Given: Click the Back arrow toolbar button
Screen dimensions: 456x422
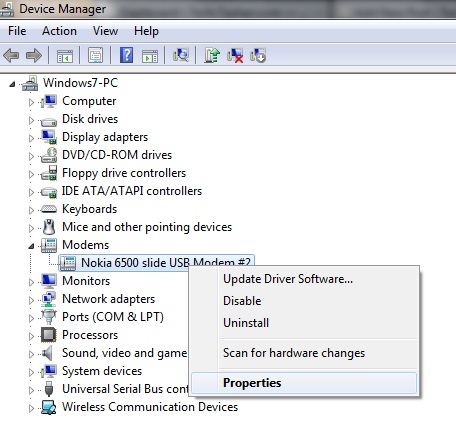Looking at the screenshot, I should [11, 55].
